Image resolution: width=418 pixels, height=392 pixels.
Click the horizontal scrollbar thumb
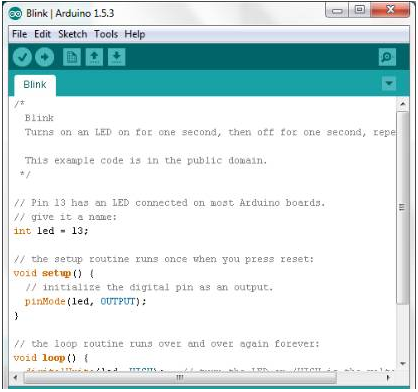tap(180, 378)
